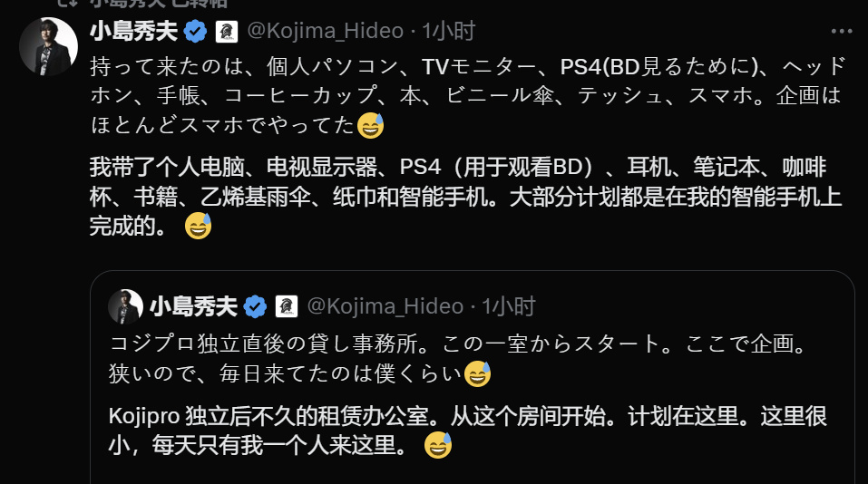This screenshot has width=868, height=484.
Task: Open the three-dot more options menu
Action: (842, 32)
